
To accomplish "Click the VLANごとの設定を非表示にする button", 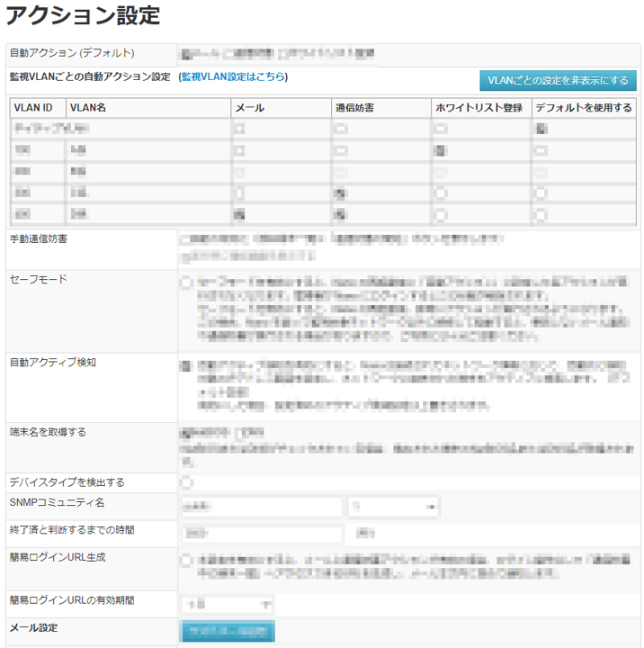I will pos(558,80).
